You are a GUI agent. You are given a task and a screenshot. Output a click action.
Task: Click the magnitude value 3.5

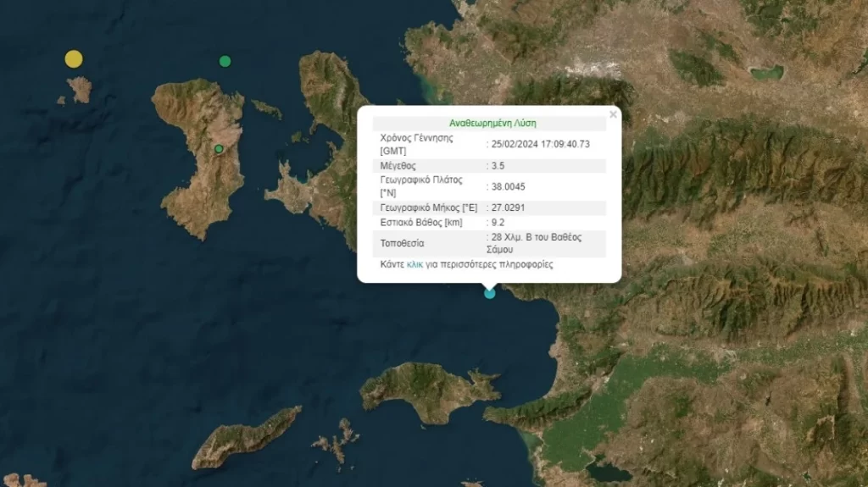498,165
